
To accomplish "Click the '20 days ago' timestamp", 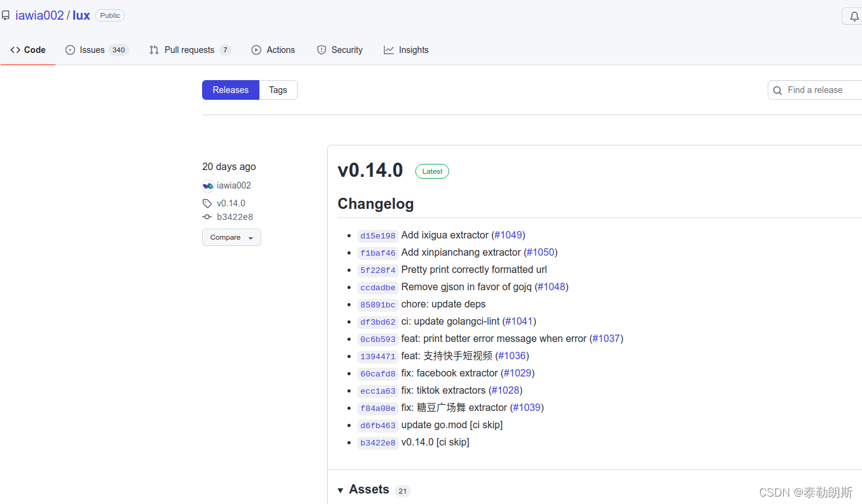I will [229, 166].
